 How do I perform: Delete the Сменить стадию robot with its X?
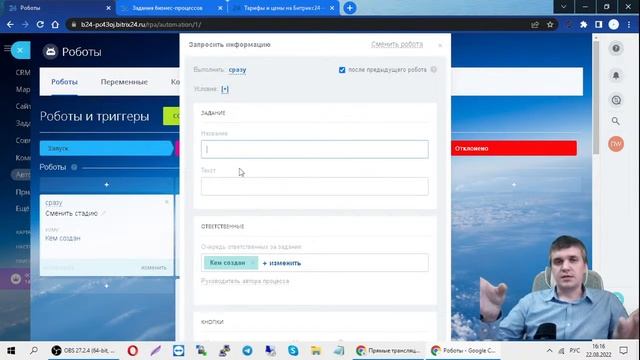[167, 202]
